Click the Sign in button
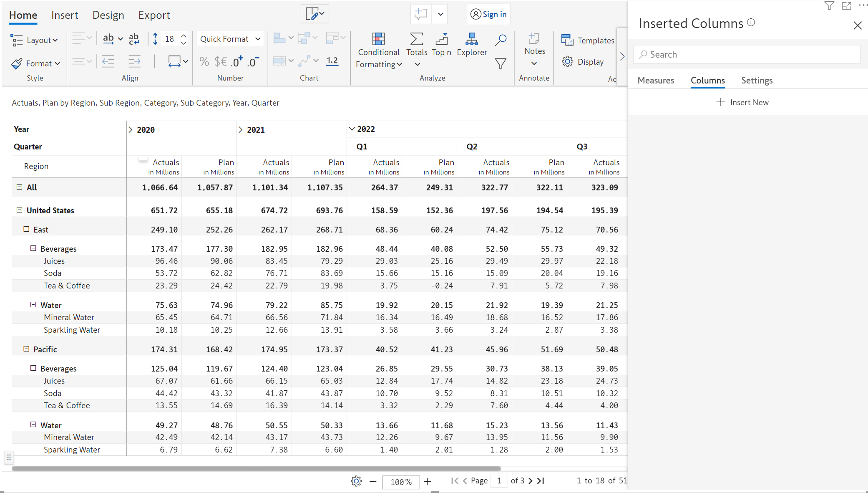The height and width of the screenshot is (493, 868). click(488, 14)
